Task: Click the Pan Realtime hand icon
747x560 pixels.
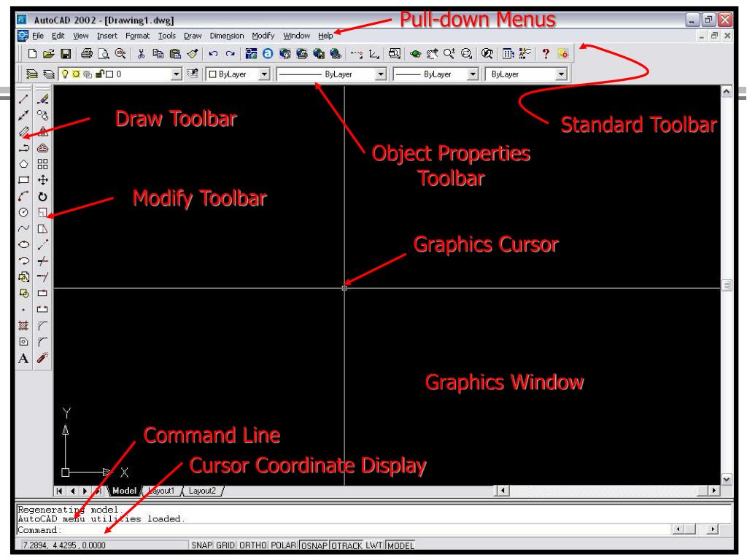Action: click(x=432, y=54)
